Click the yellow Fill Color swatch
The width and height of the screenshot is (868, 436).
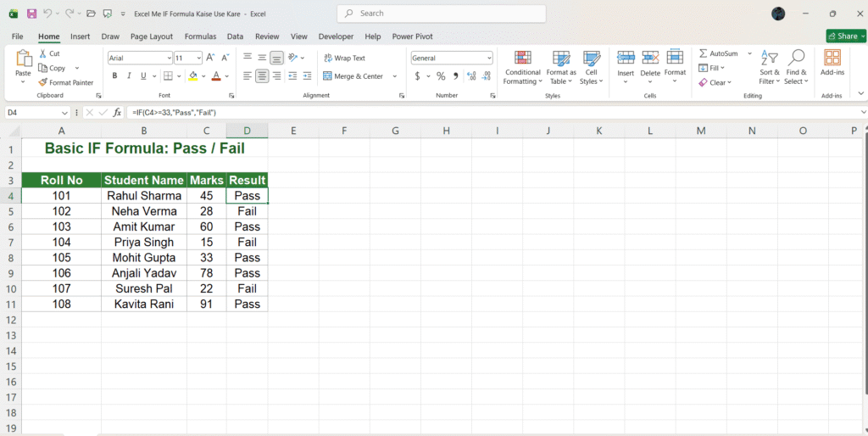(x=192, y=75)
